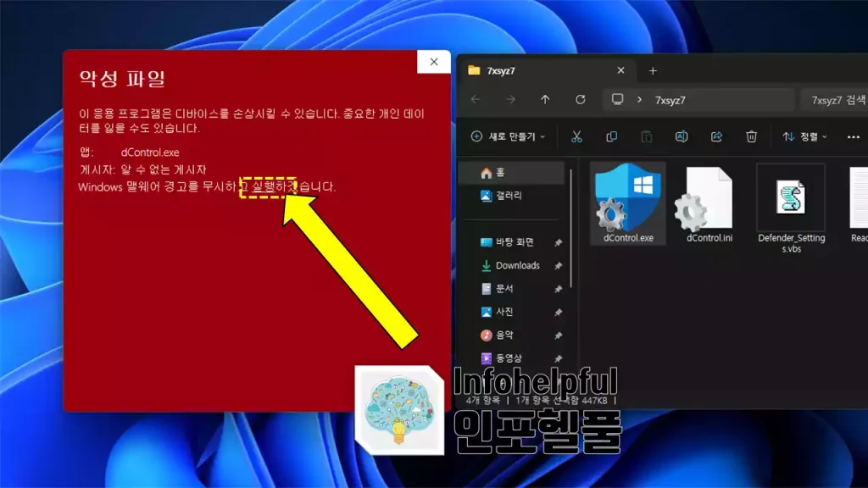Click the navigation pane scrollbar in Explorer
The image size is (868, 488).
(x=570, y=229)
